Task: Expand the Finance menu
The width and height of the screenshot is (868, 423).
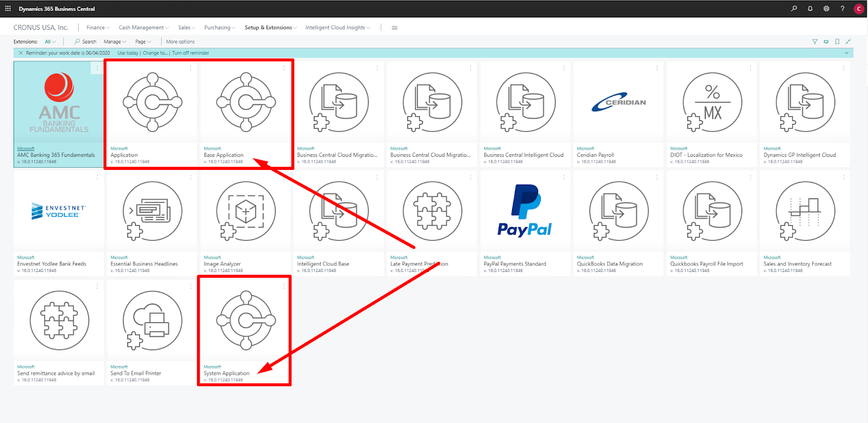Action: 98,28
